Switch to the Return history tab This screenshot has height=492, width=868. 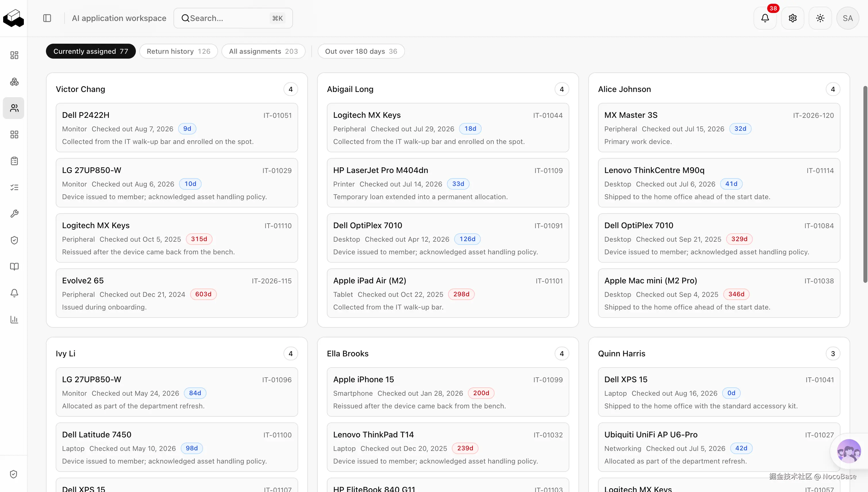coord(179,51)
